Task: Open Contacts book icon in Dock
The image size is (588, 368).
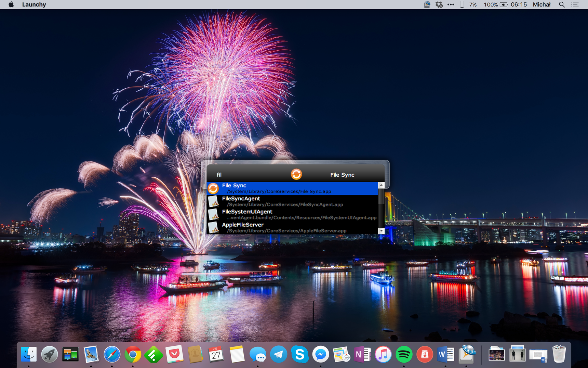Action: [195, 354]
